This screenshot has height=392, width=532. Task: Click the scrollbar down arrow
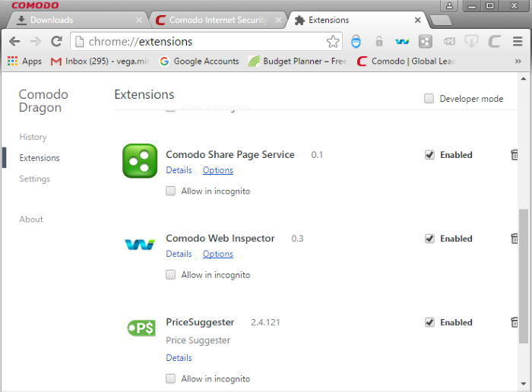coord(523,384)
